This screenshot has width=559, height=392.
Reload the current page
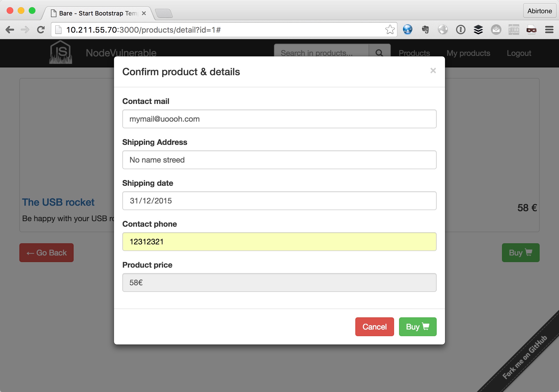(x=41, y=29)
